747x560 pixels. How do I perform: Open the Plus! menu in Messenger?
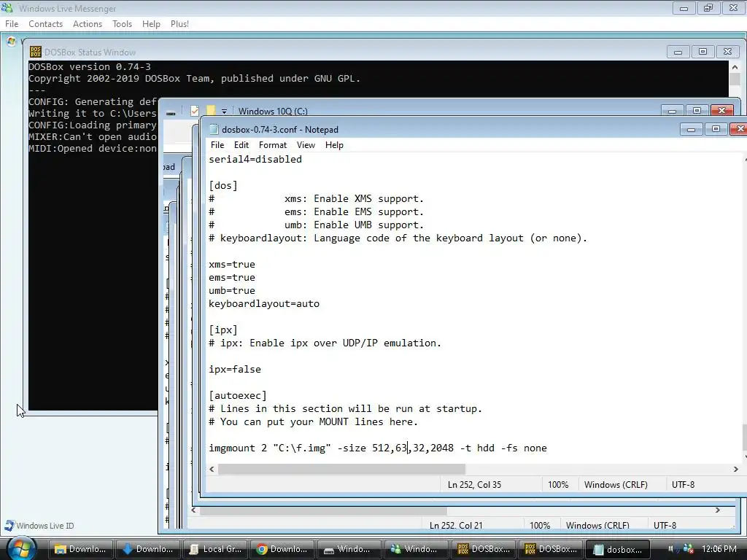pos(179,24)
